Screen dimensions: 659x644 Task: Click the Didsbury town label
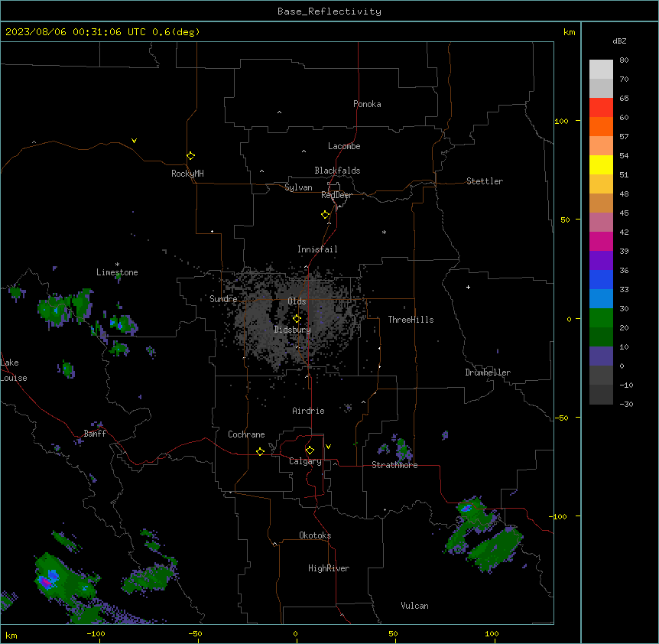point(293,330)
